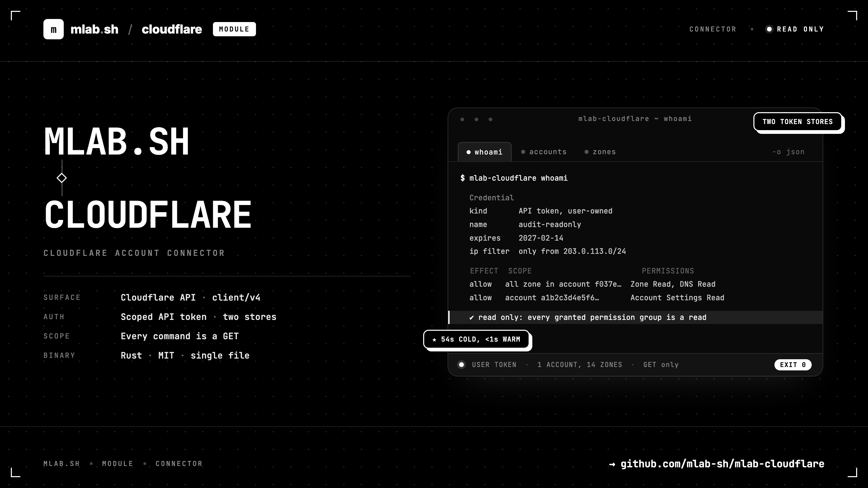Switch to the whoami tab
The image size is (868, 488).
coord(485,152)
